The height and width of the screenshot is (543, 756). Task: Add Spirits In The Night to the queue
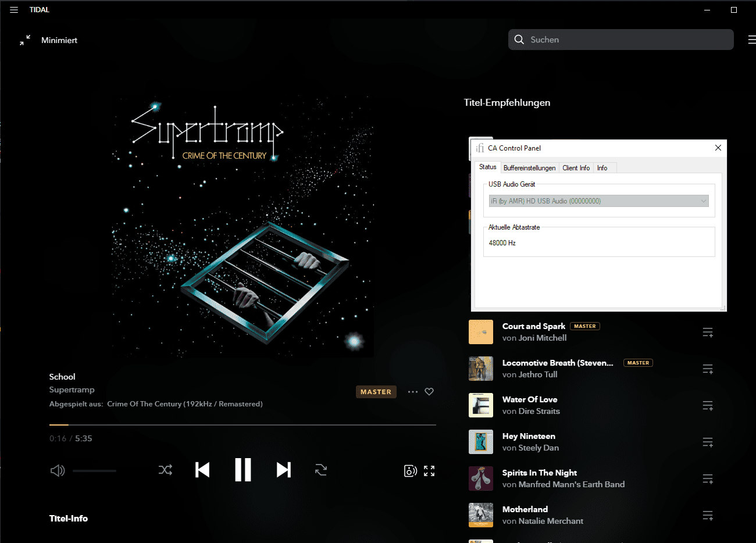coord(708,479)
